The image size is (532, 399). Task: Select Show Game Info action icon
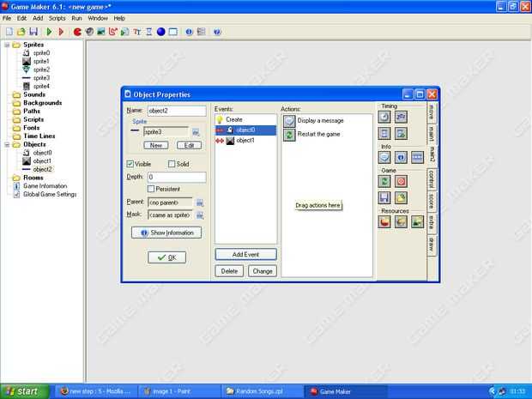(x=401, y=157)
